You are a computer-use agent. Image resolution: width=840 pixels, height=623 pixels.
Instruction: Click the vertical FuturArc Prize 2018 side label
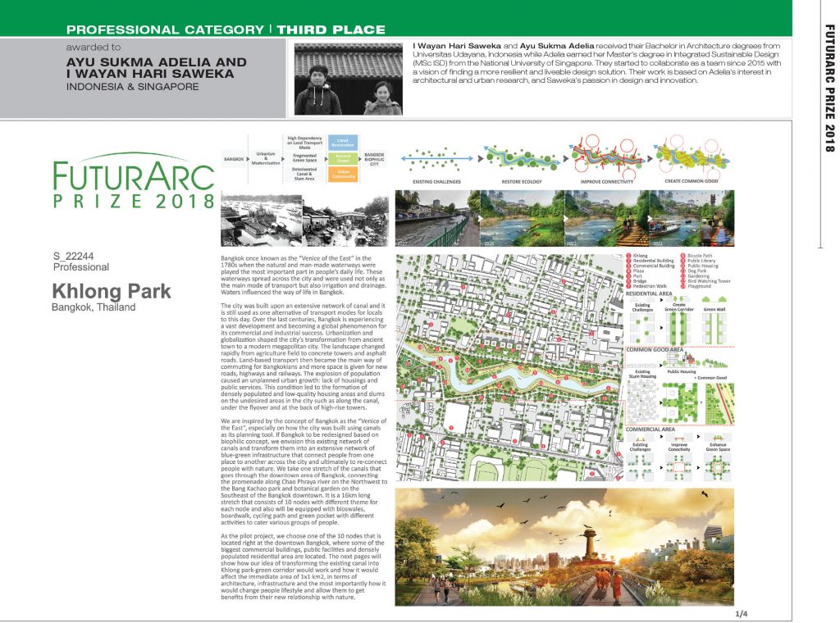click(x=829, y=88)
